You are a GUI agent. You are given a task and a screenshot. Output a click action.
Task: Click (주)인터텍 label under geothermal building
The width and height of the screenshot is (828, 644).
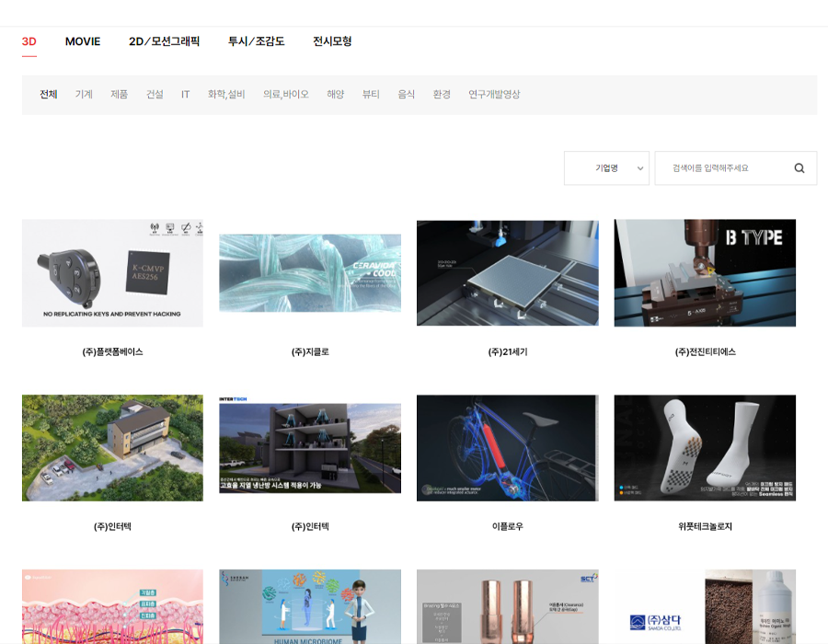(x=310, y=527)
